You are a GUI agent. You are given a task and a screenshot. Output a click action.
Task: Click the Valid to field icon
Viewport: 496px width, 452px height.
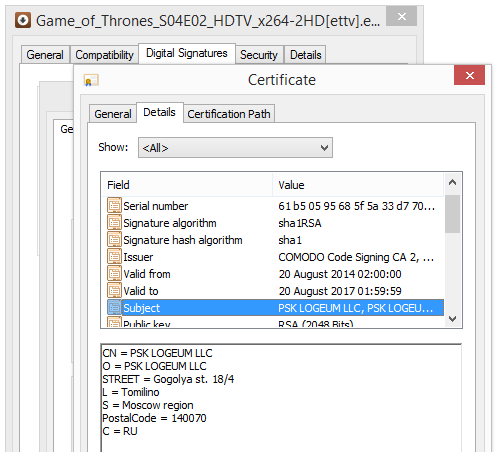pyautogui.click(x=114, y=290)
